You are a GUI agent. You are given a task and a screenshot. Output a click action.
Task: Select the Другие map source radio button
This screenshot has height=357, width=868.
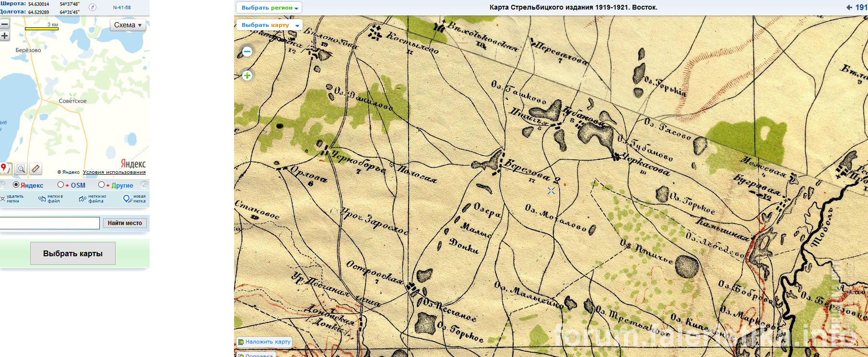[101, 185]
